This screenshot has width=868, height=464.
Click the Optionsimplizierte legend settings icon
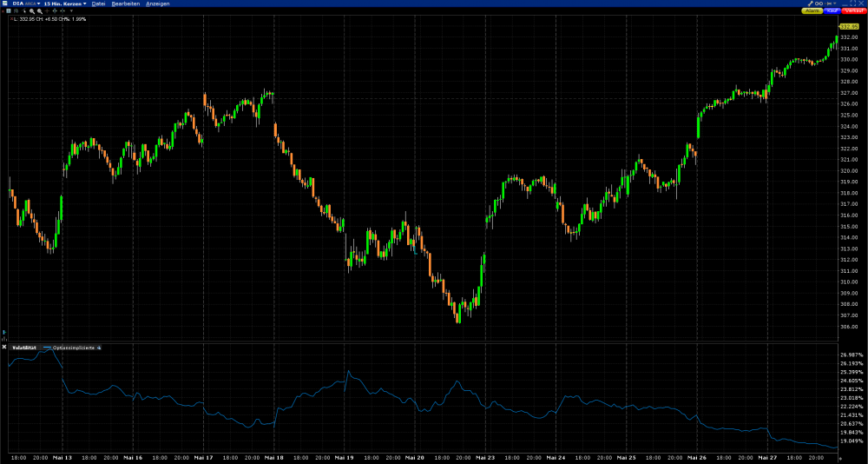point(99,348)
